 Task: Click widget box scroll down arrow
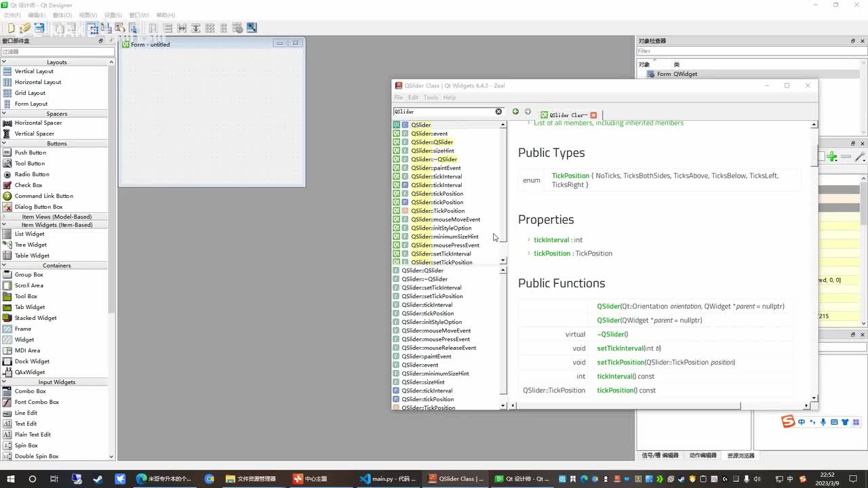(x=111, y=457)
